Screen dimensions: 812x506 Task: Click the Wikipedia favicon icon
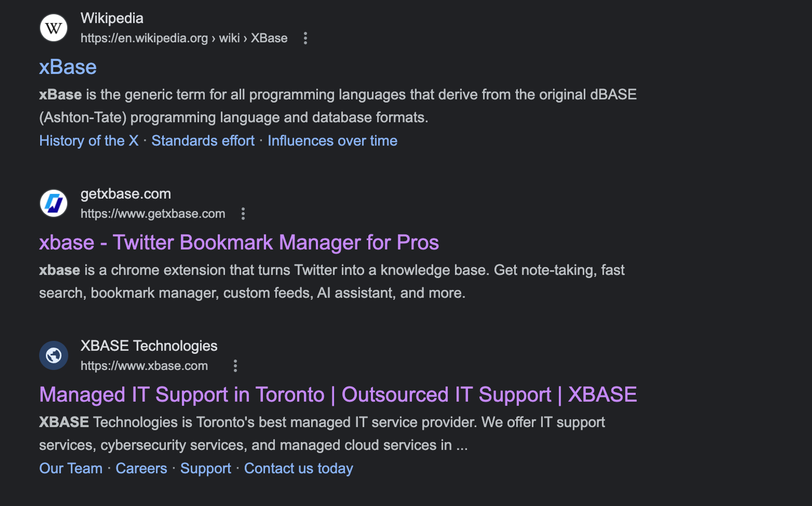pos(54,28)
